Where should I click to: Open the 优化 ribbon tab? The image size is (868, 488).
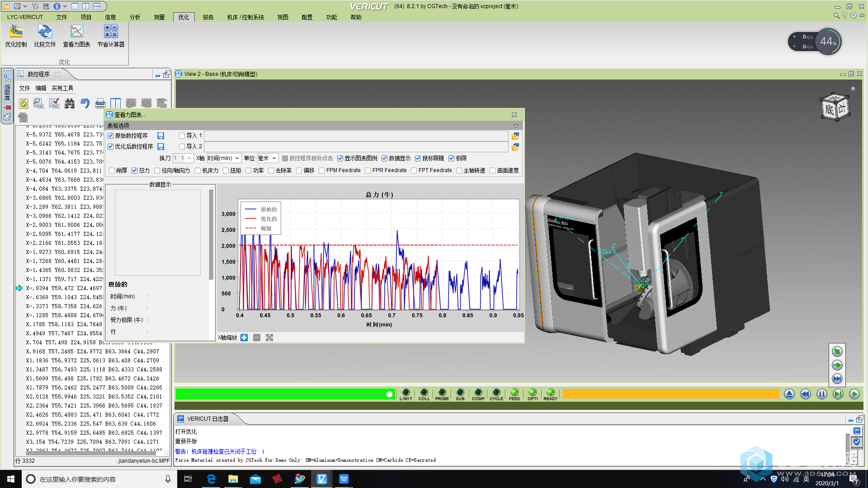click(184, 17)
